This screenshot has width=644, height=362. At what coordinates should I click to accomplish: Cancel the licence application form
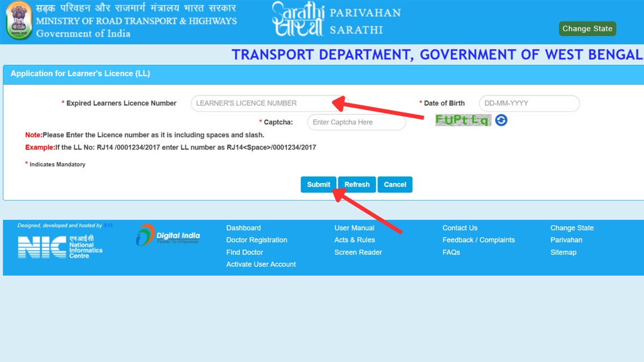(394, 184)
